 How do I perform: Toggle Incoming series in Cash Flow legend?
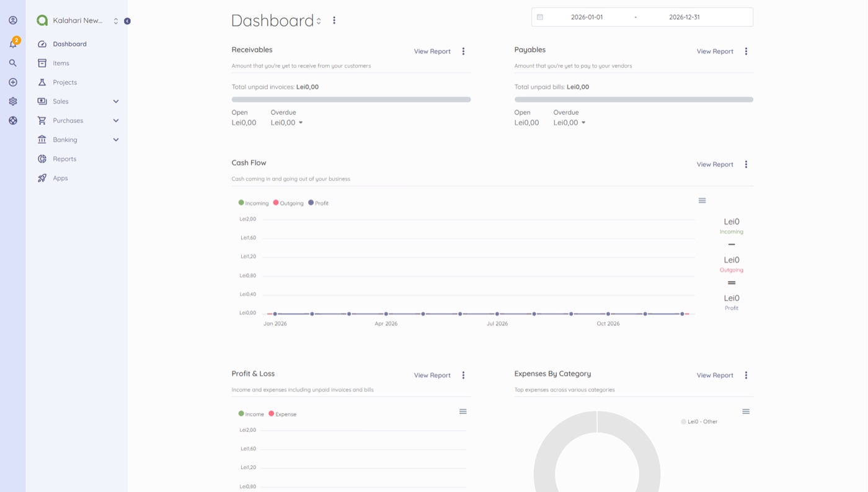[254, 203]
